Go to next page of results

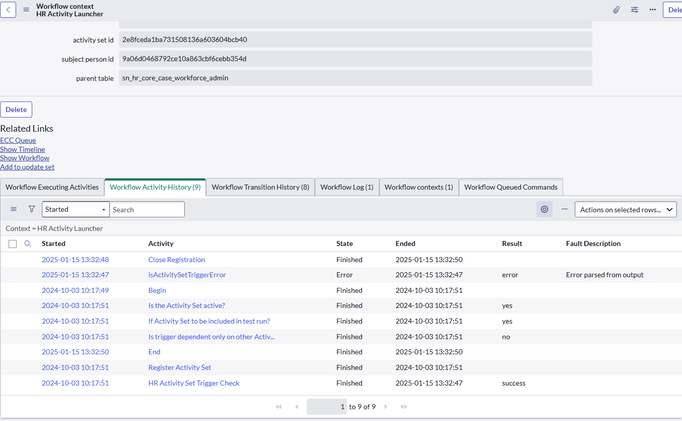(385, 407)
